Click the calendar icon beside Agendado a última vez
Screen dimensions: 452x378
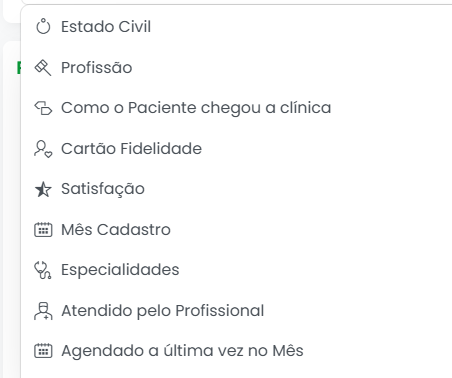coord(43,351)
